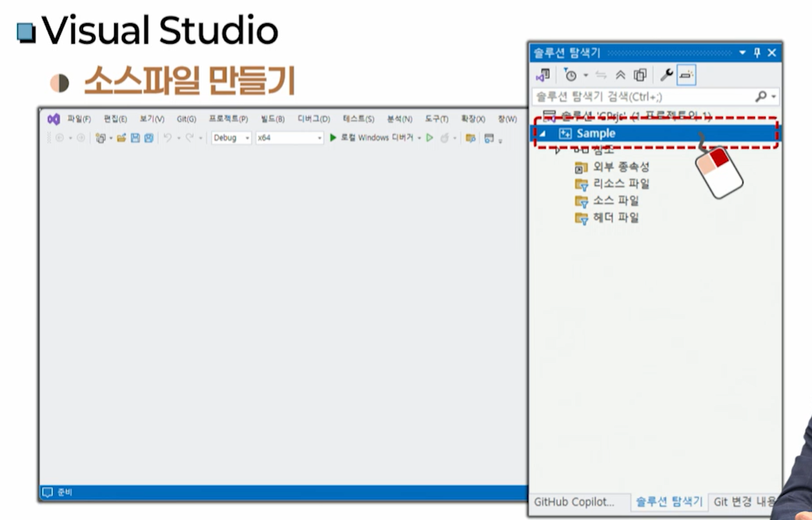
Task: Switch to the Git 변경 내용 tab
Action: (x=744, y=502)
